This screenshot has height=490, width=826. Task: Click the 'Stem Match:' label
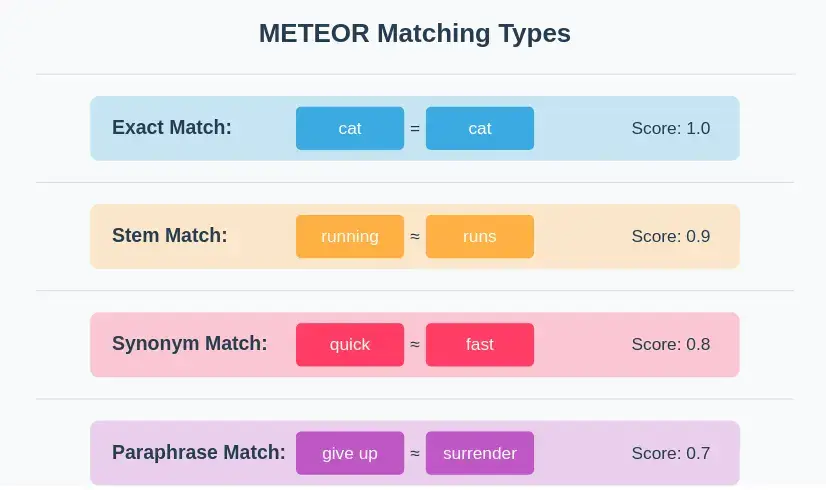coord(170,237)
